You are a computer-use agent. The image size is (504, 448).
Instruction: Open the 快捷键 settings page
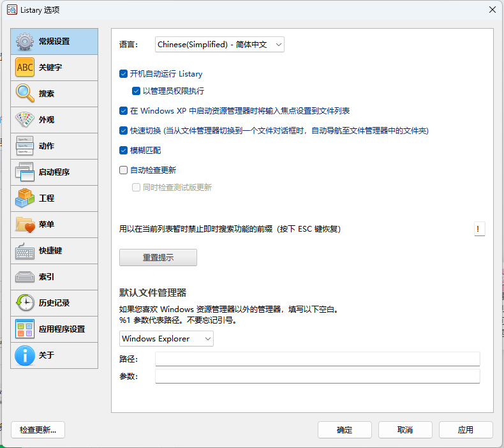tap(54, 251)
